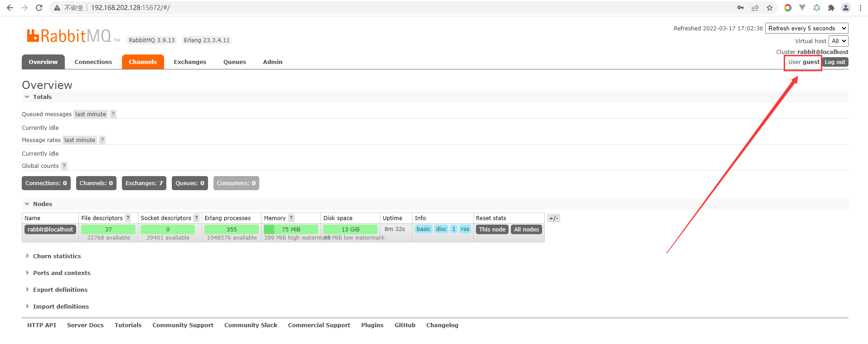Click the Consumers: 0 count button
This screenshot has width=868, height=344.
(236, 183)
